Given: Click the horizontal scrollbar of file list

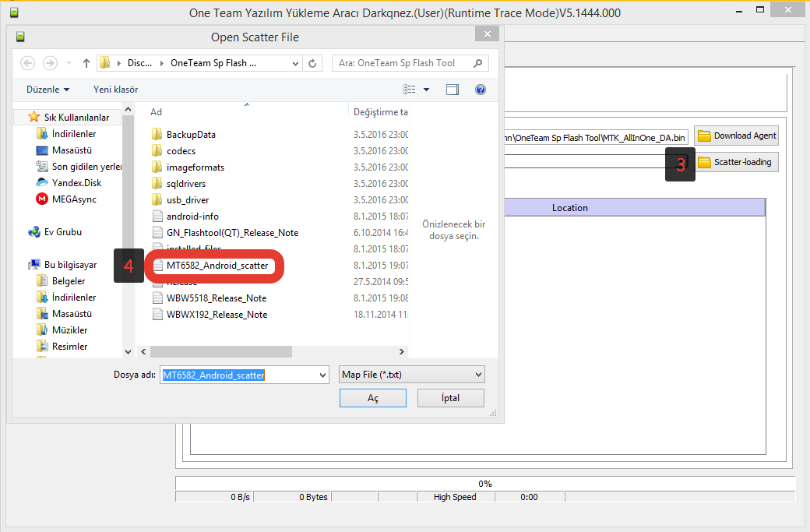Looking at the screenshot, I should [x=273, y=352].
